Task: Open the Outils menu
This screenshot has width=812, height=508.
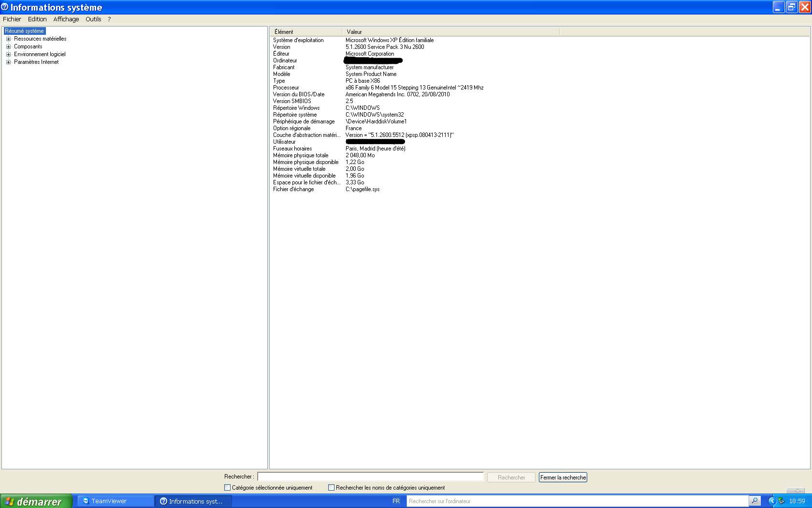Action: [x=93, y=19]
